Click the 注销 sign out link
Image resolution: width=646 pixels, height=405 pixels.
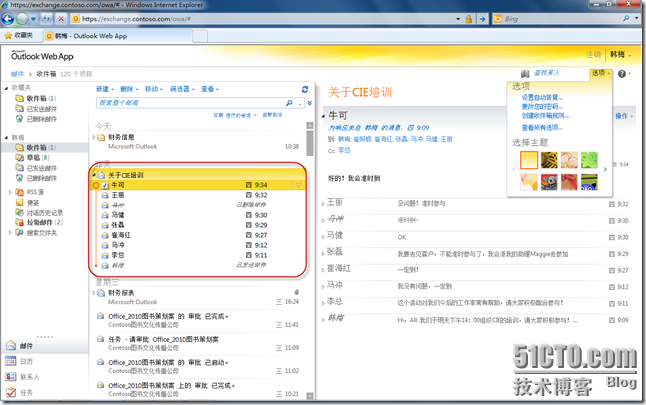coord(593,54)
